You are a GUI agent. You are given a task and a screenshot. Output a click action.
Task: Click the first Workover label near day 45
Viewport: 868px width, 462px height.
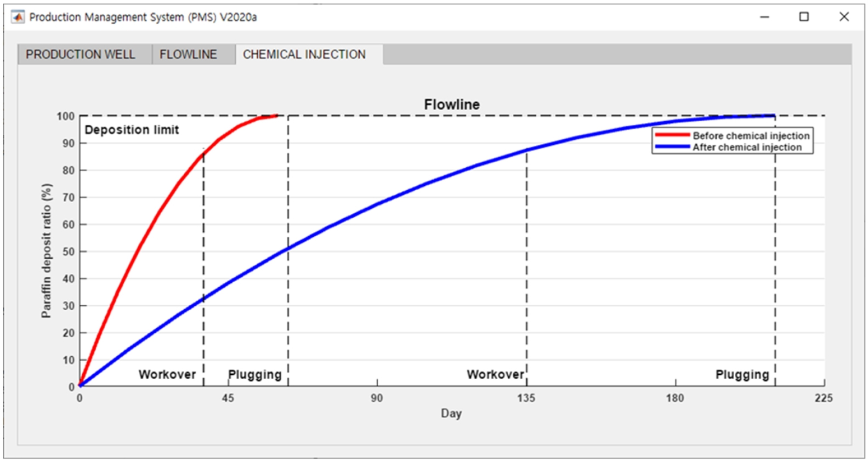click(x=167, y=374)
